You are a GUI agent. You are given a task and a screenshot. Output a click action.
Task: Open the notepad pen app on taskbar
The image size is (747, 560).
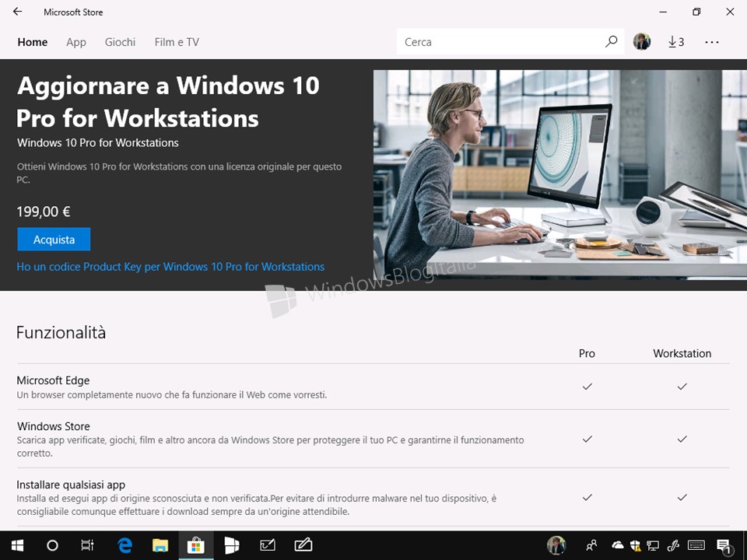coord(303,544)
